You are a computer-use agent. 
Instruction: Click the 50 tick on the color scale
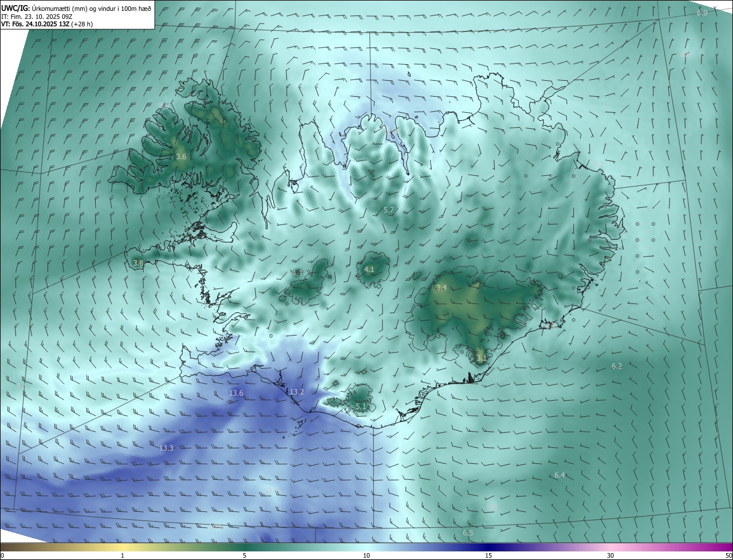click(x=728, y=555)
